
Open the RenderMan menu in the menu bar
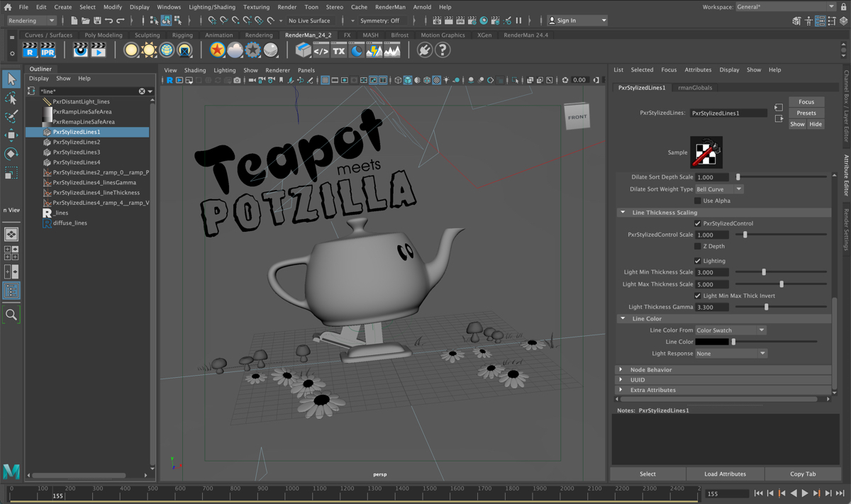click(x=389, y=6)
